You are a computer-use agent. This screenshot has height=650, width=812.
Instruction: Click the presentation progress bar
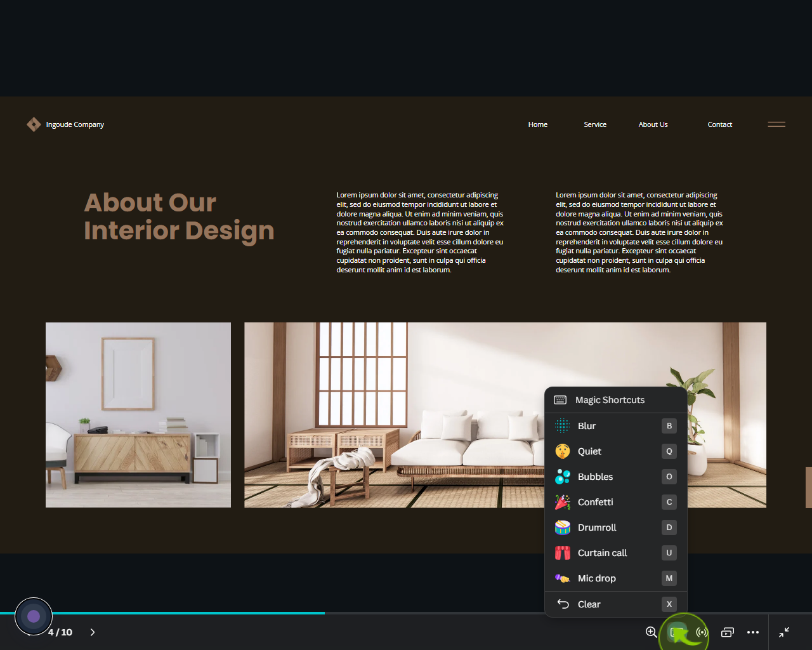[406, 613]
